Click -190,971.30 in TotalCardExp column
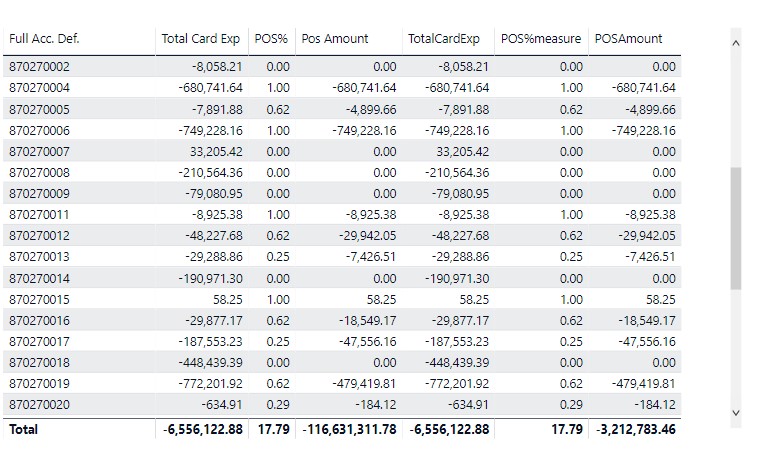 tap(457, 279)
